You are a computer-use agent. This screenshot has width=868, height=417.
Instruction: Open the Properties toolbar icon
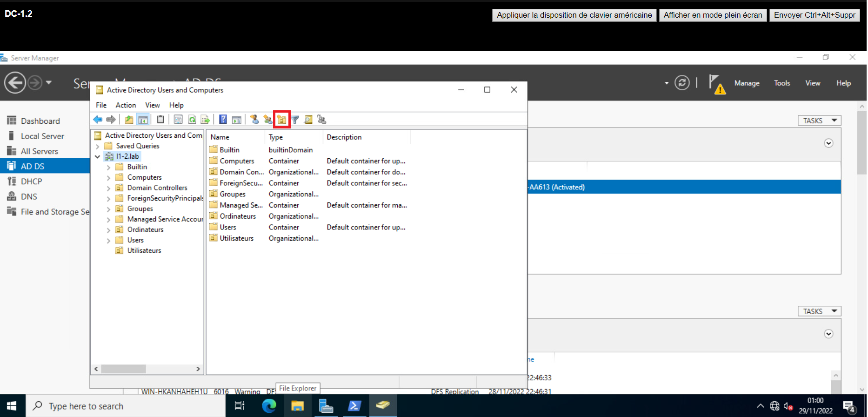click(178, 120)
